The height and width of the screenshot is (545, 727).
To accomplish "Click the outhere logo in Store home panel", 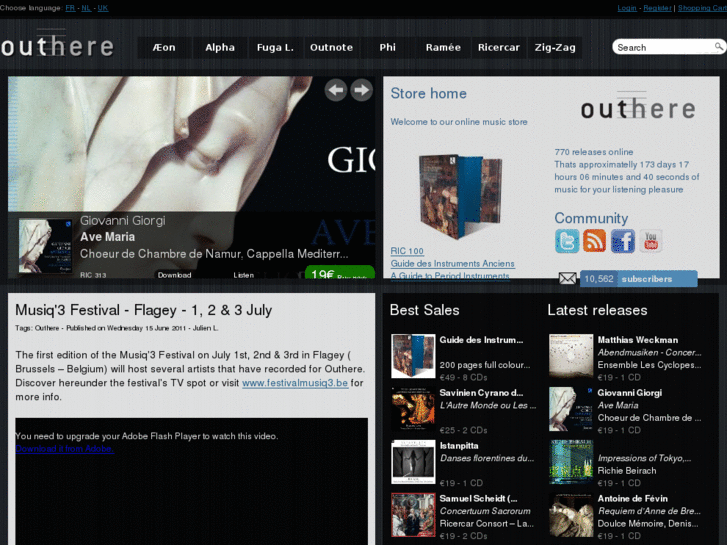I will point(638,107).
